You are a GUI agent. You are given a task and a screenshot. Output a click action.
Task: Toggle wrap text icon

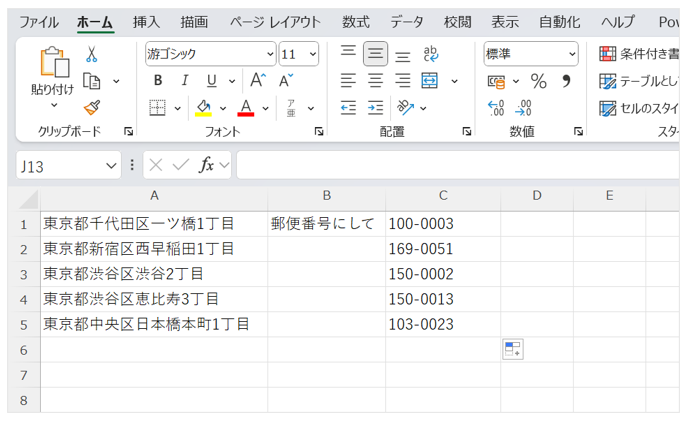tap(430, 54)
